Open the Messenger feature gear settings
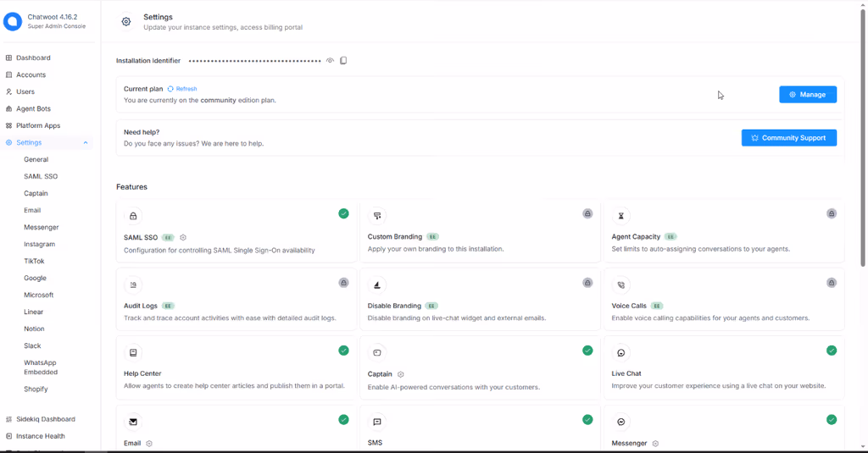 [655, 444]
